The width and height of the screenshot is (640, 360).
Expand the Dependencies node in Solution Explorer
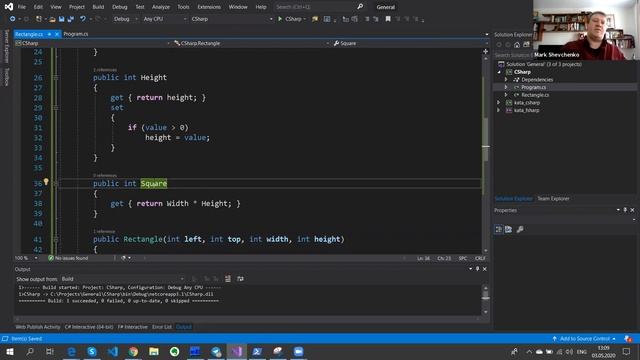point(506,80)
